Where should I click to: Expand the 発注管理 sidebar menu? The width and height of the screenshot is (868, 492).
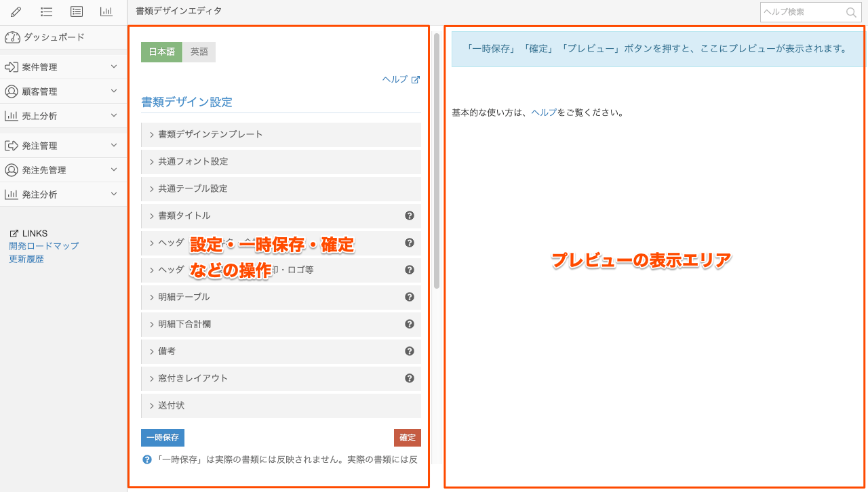tap(41, 145)
